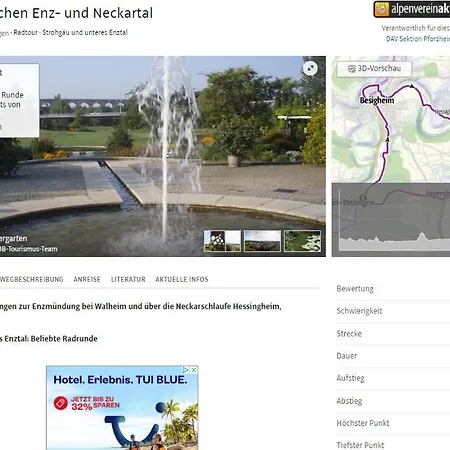The width and height of the screenshot is (450, 450).
Task: Open the AdChoices info icon on ad
Action: (186, 370)
